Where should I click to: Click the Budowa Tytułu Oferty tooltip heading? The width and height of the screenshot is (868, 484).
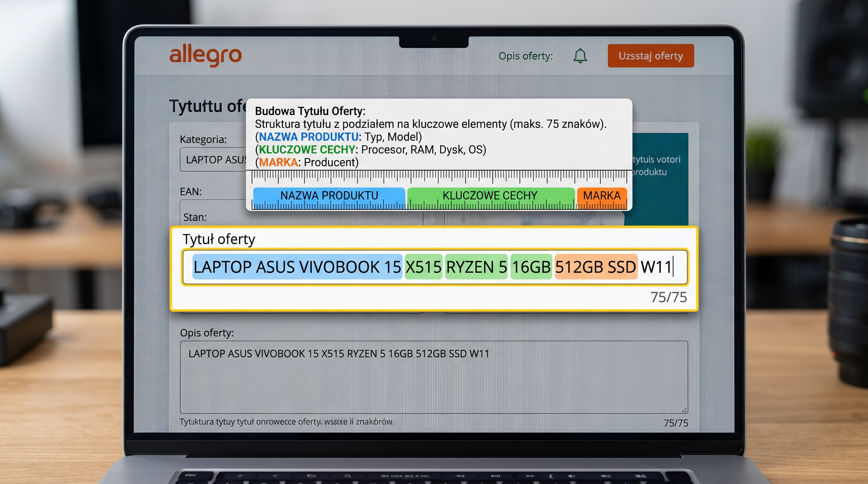pos(310,111)
